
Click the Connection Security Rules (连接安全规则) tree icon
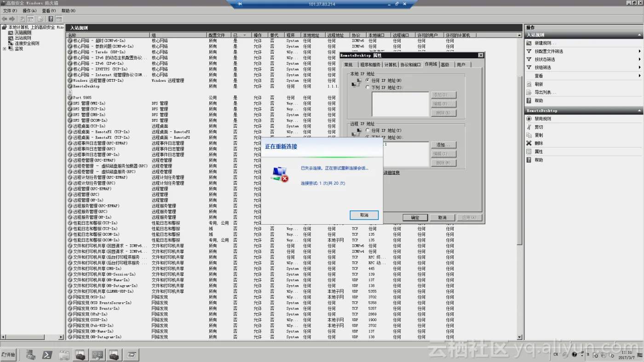point(11,44)
